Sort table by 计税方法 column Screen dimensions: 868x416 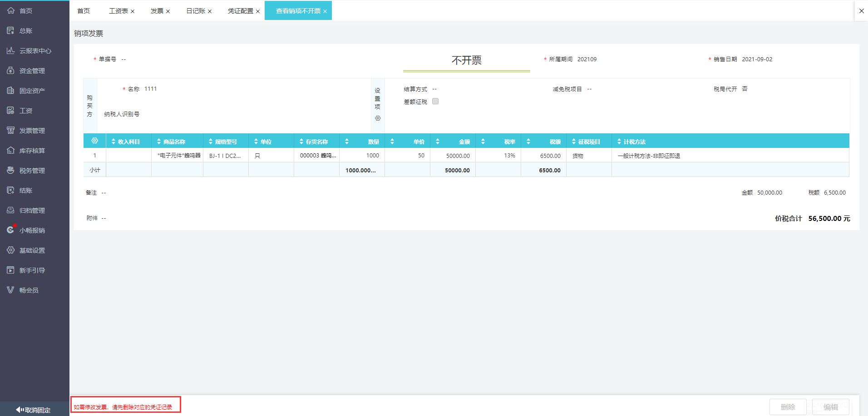pos(619,142)
